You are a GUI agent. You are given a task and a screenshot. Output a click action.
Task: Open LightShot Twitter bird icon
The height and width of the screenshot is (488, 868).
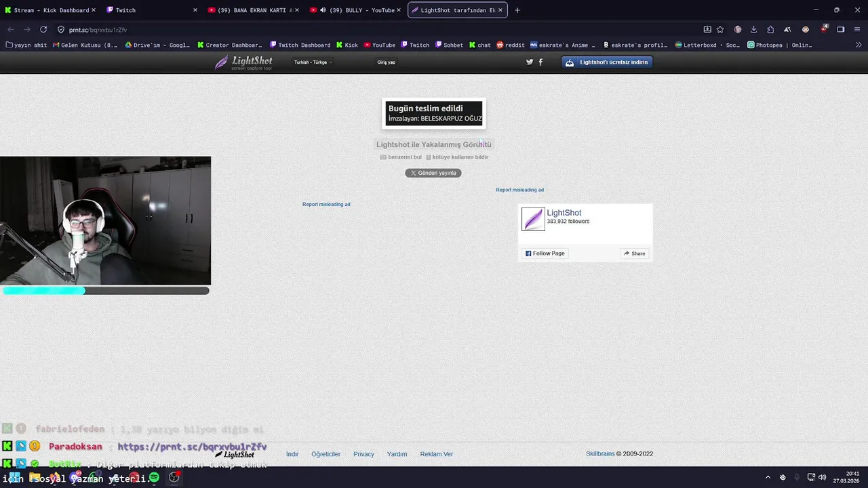pos(530,62)
